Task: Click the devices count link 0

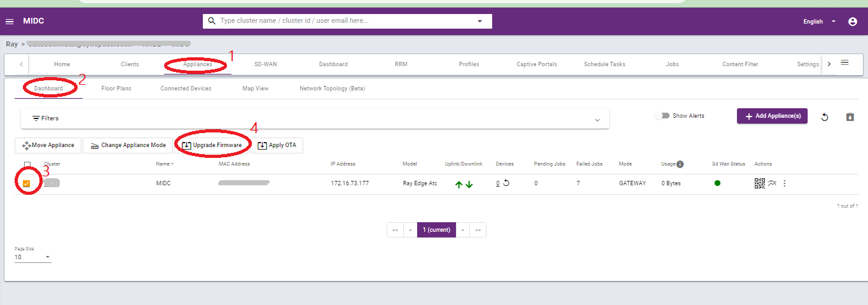Action: click(x=498, y=183)
